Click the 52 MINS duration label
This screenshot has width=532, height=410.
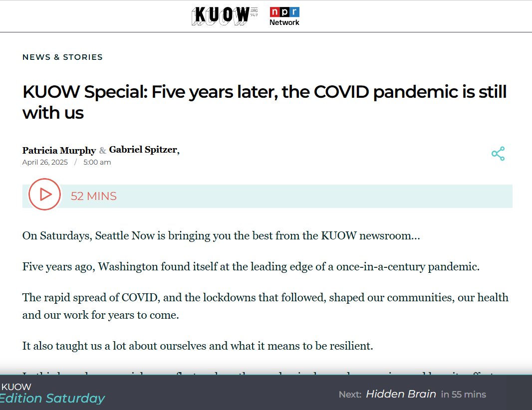(x=94, y=197)
